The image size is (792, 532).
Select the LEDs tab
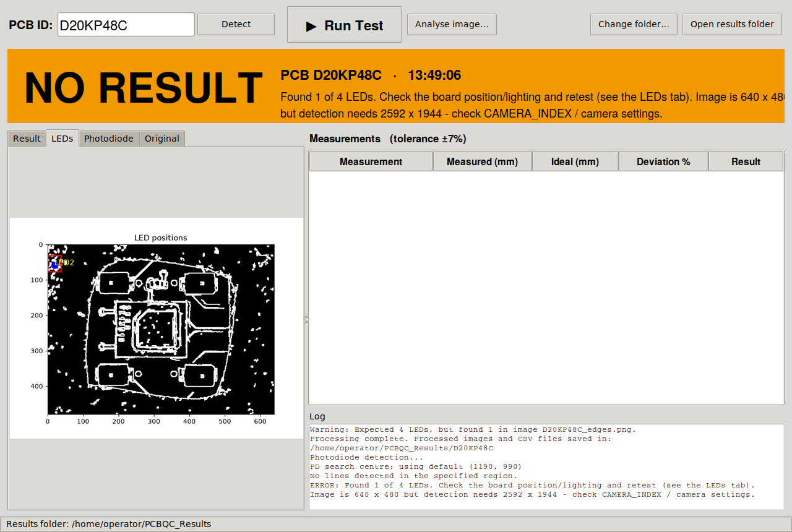[x=62, y=139]
